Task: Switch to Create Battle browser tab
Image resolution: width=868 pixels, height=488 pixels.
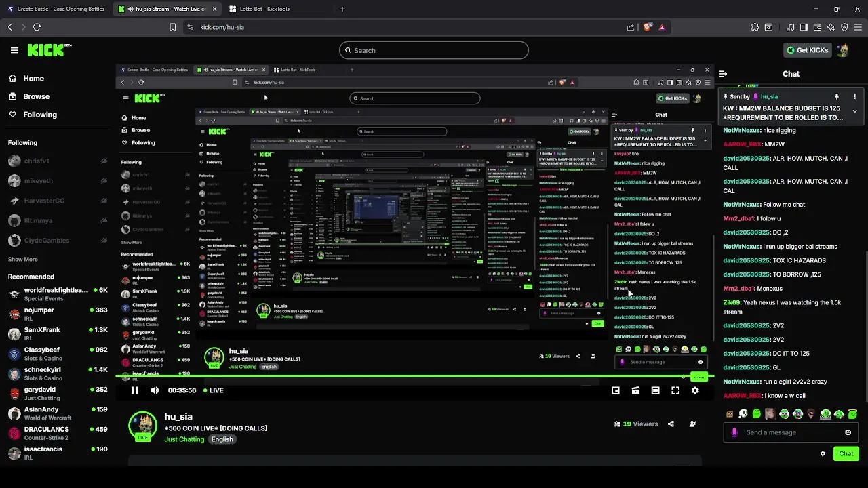Action: coord(56,9)
